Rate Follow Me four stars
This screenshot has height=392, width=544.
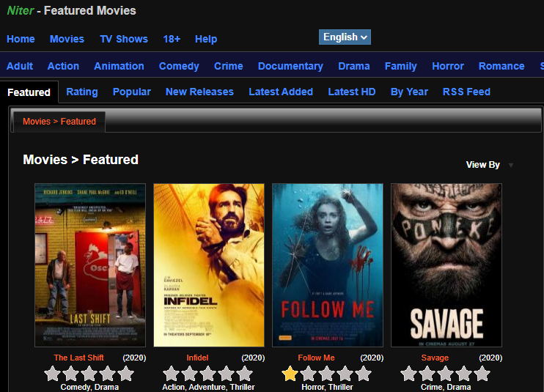point(345,373)
